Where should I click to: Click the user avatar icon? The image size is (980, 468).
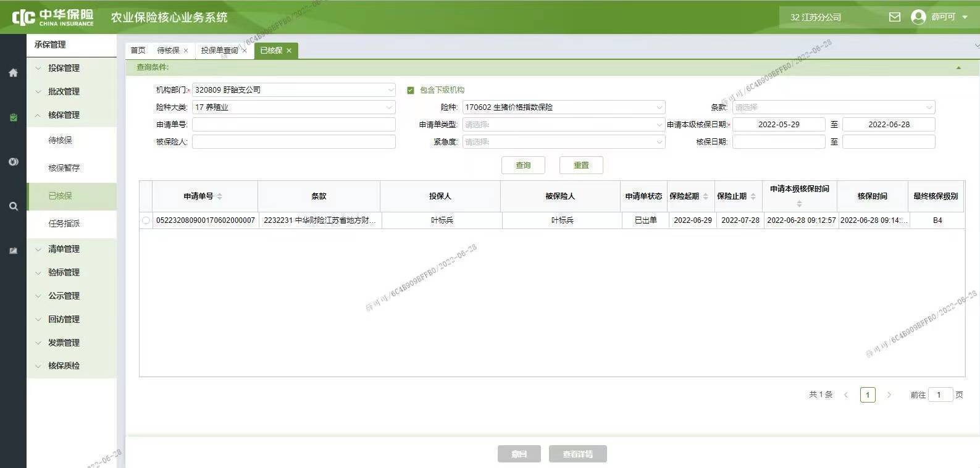(918, 17)
